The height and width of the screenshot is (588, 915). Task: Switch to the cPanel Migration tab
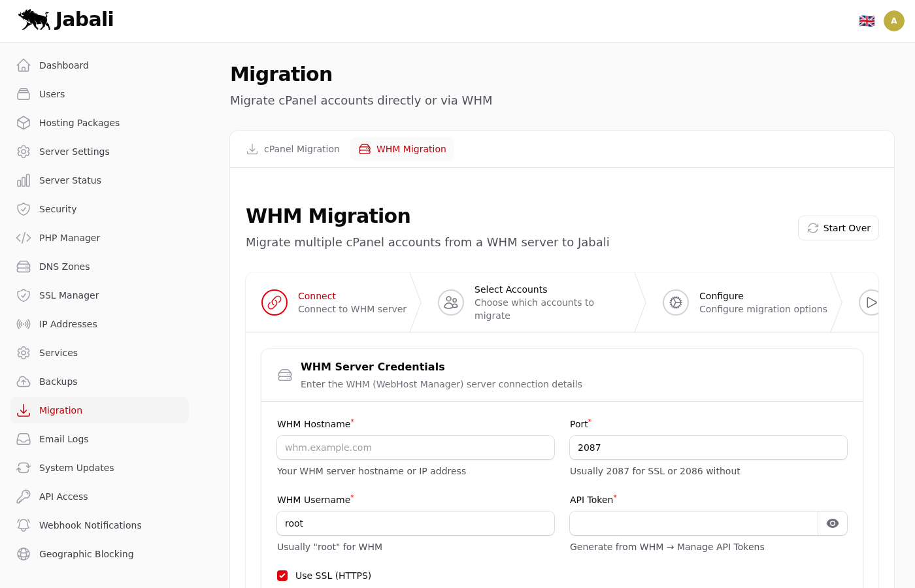pyautogui.click(x=293, y=149)
